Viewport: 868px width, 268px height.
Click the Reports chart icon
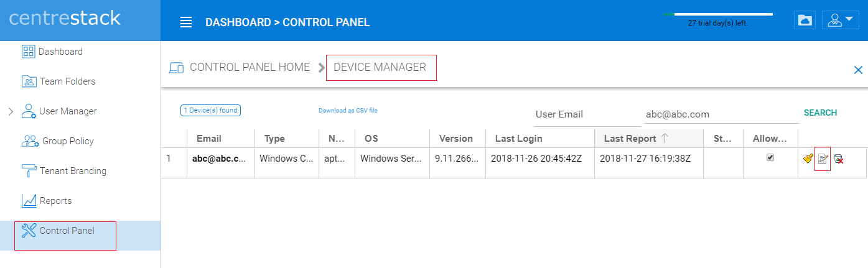(29, 201)
